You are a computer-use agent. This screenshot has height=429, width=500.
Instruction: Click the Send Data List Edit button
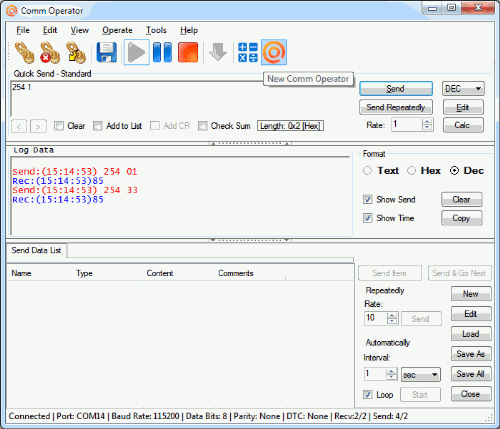471,314
